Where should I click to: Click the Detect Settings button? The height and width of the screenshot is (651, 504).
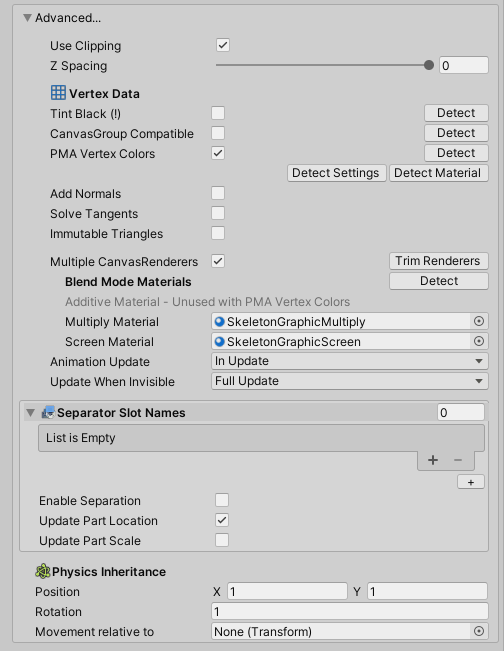coord(336,173)
